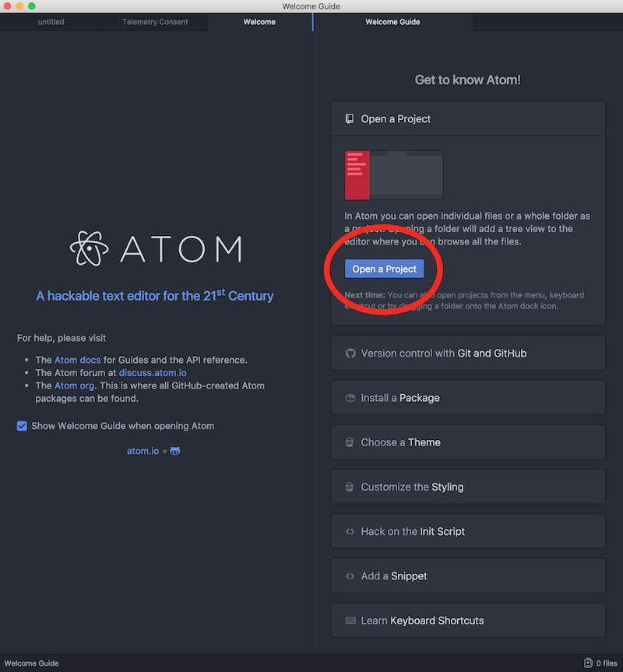Click the octocat icon next to atom.io
Viewport: 623px width, 672px height.
175,451
